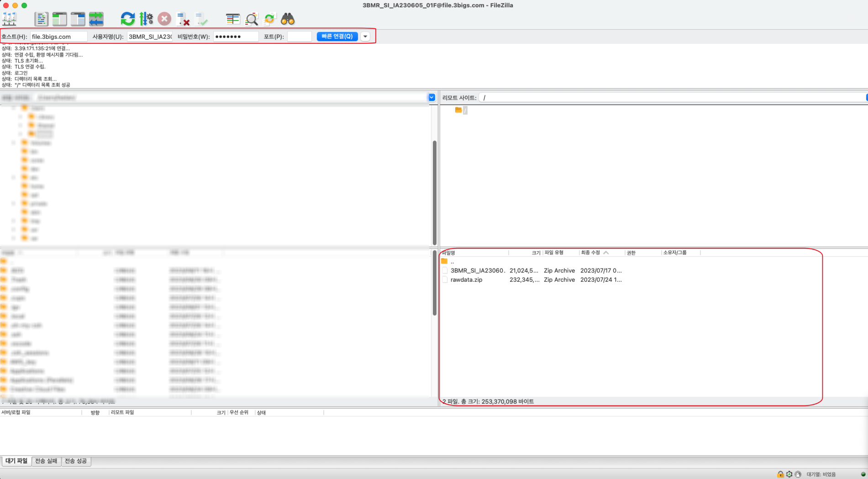Click the binoculars file search icon
The image size is (868, 479).
[x=288, y=19]
